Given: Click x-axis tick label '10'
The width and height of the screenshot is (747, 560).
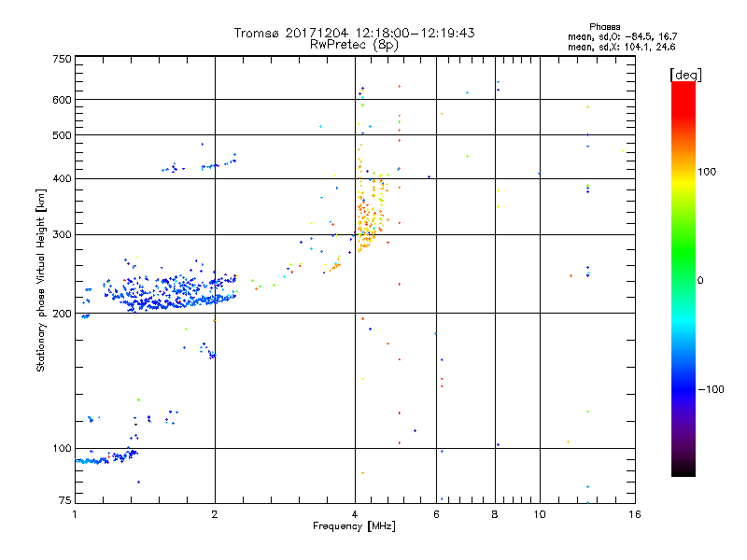Looking at the screenshot, I should [540, 514].
